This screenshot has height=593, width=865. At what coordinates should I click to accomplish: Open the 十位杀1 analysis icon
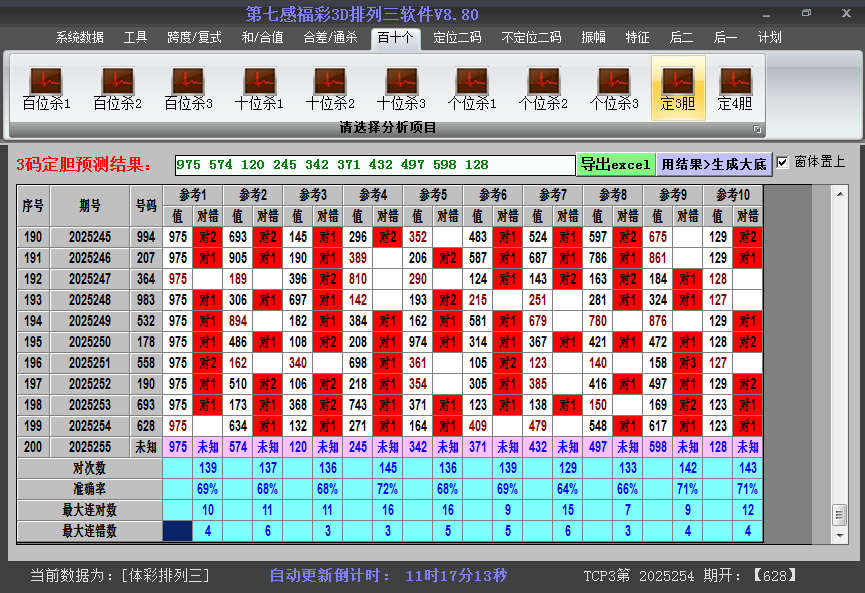coord(259,88)
